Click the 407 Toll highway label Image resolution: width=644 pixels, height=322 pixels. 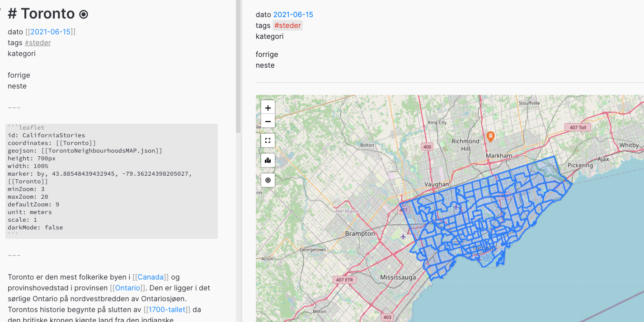point(578,127)
